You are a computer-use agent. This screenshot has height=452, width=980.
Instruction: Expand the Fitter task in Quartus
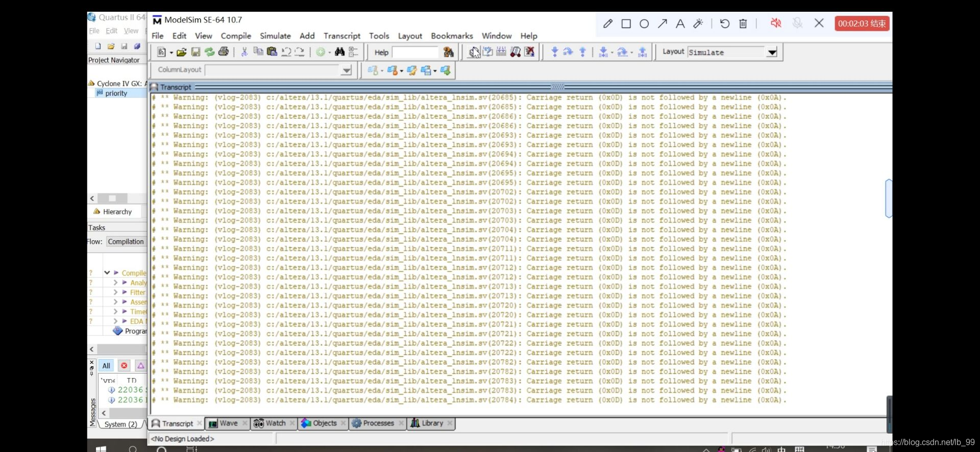coord(115,292)
